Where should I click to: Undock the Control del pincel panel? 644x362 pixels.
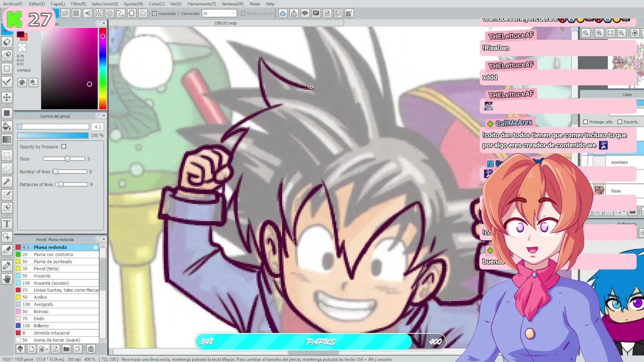98,116
